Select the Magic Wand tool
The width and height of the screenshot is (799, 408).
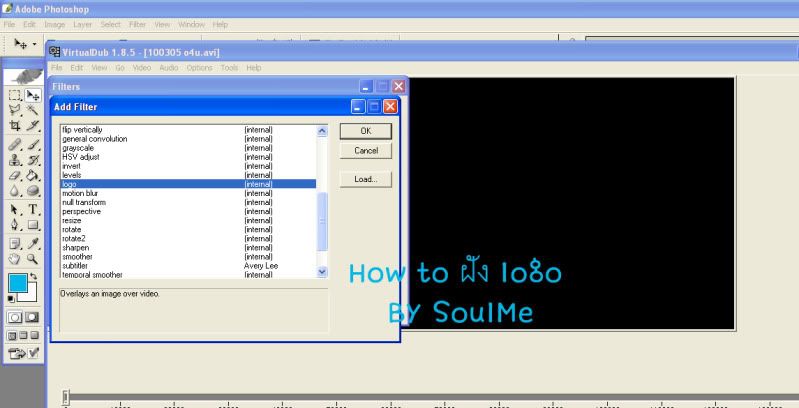pyautogui.click(x=33, y=110)
